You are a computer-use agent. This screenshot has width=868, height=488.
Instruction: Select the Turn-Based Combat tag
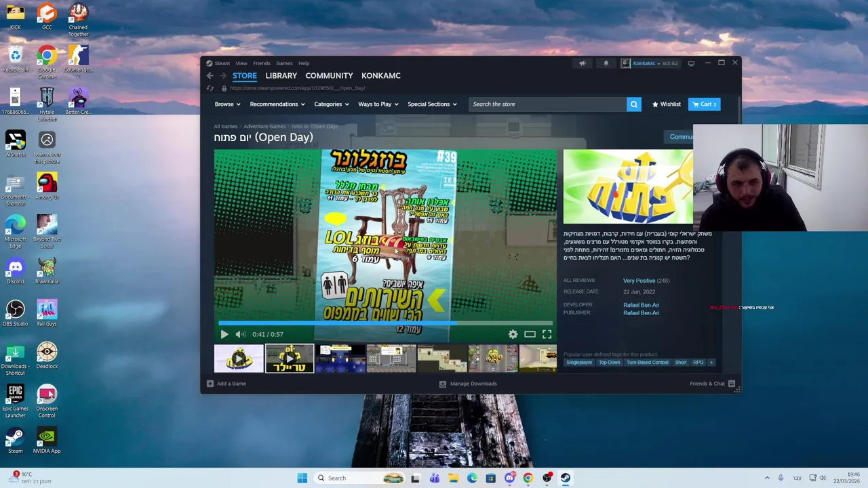[647, 363]
